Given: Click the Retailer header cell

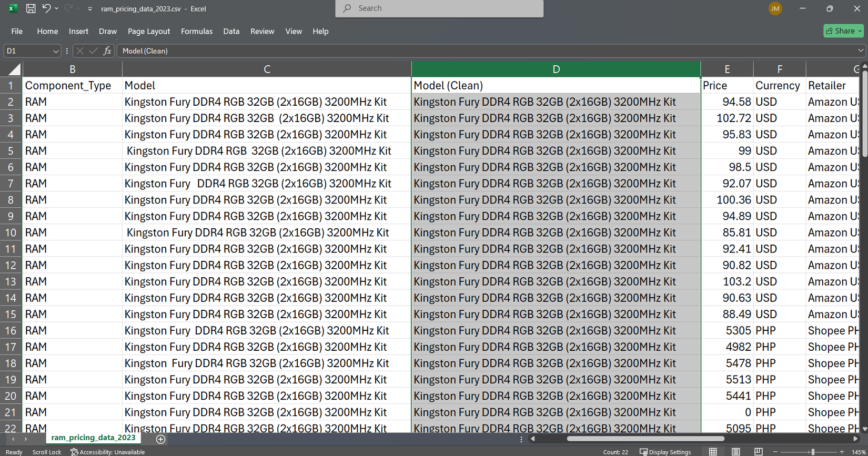Looking at the screenshot, I should pyautogui.click(x=833, y=86).
